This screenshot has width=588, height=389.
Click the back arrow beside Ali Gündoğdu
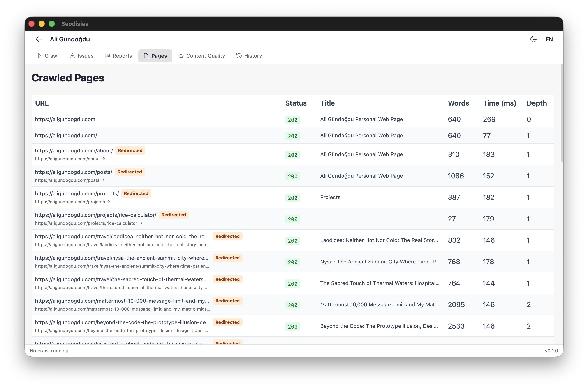coord(39,39)
